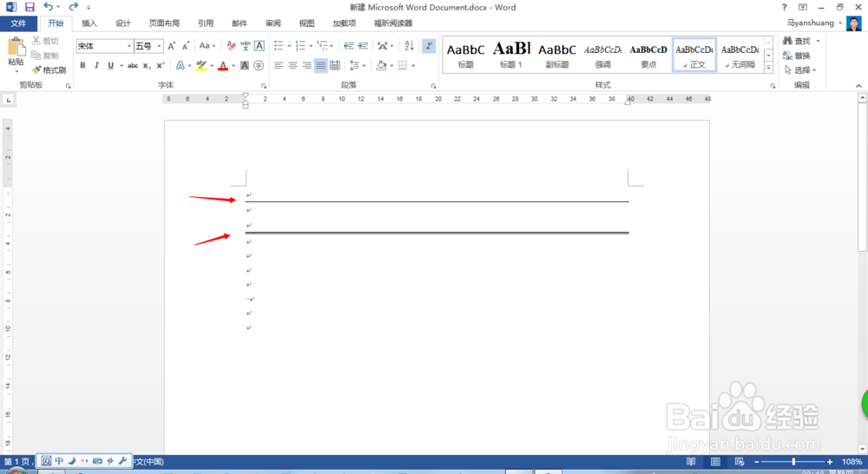Open the font name dropdown 宋体

[129, 46]
